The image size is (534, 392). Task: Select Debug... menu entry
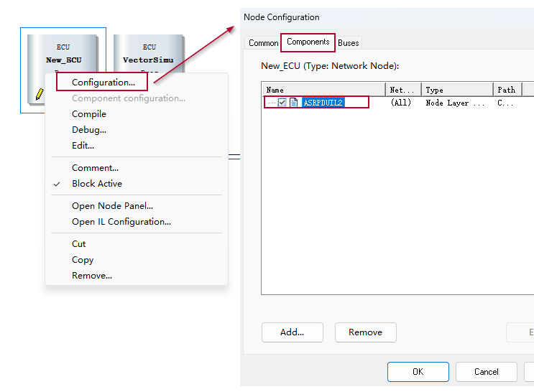[x=89, y=130]
